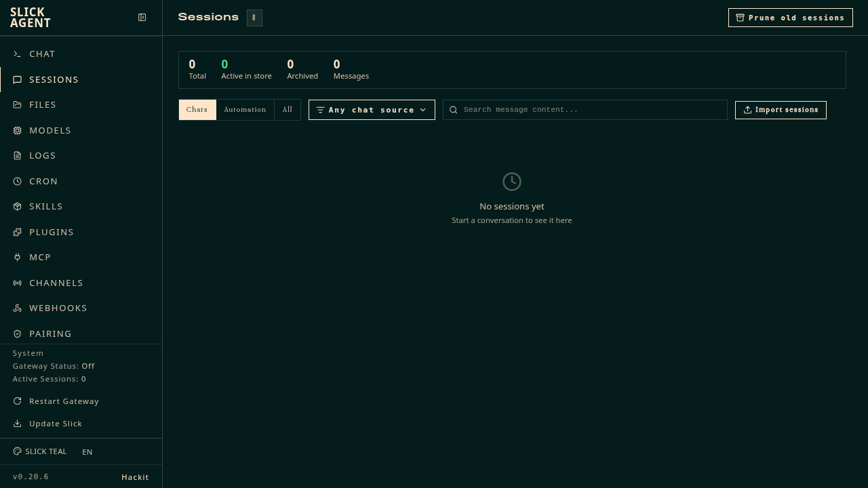Screen dimensions: 868x488
Task: Click the Hackit link in the footer
Action: (135, 477)
